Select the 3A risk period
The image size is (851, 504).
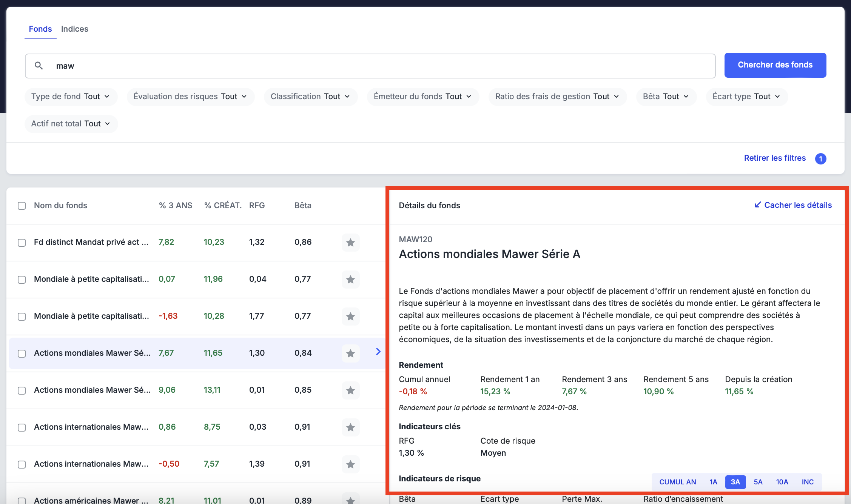[735, 482]
